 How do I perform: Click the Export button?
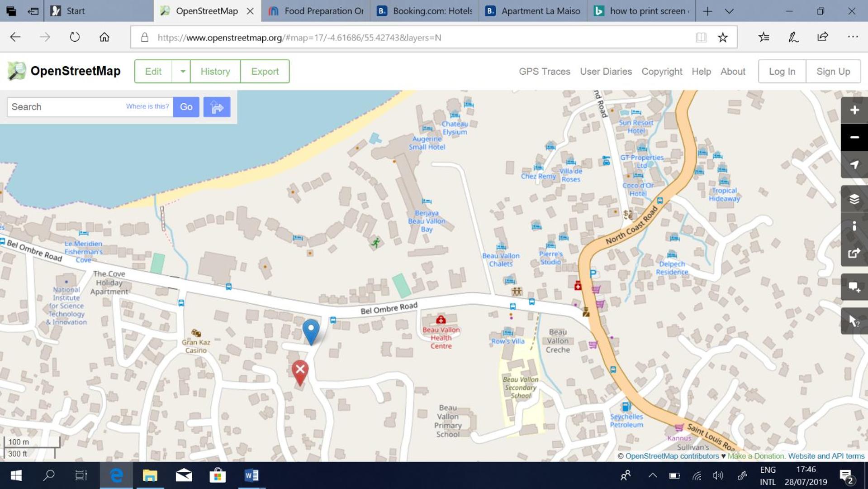(x=265, y=71)
